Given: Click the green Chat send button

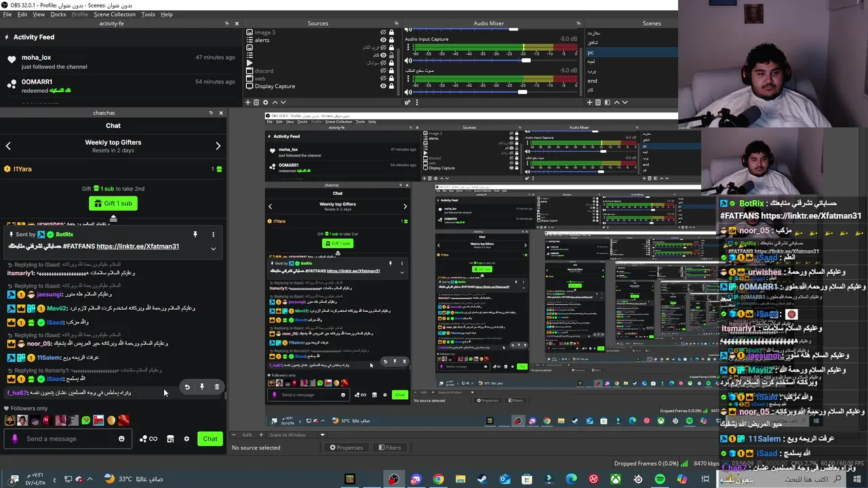Looking at the screenshot, I should 210,439.
